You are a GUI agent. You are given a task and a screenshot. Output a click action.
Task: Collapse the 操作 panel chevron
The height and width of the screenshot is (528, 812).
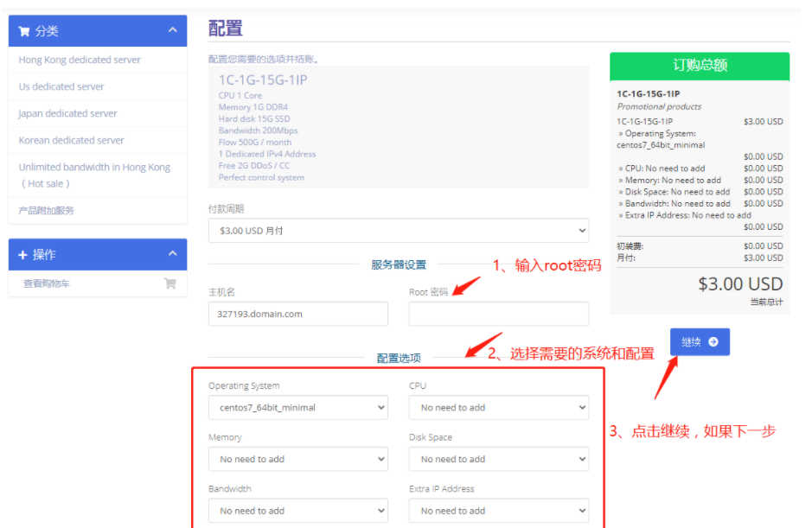(172, 254)
